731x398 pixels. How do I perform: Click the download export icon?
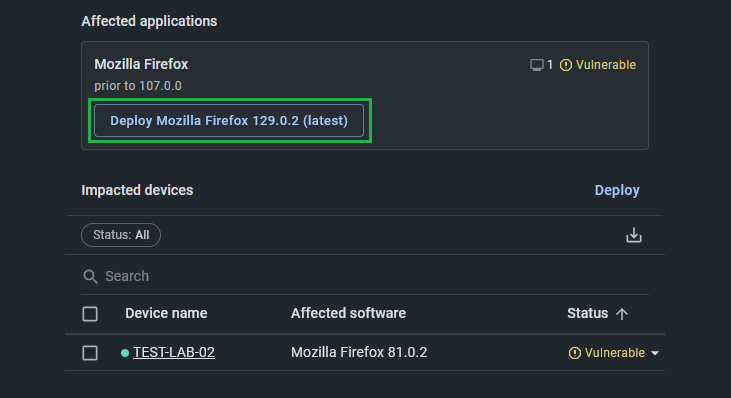tap(634, 235)
